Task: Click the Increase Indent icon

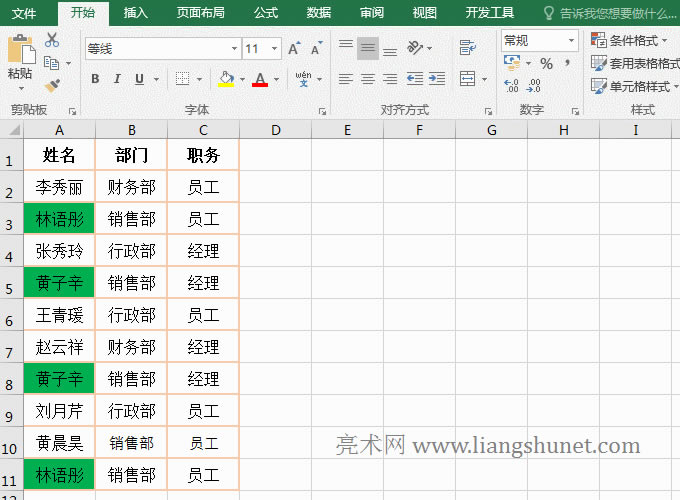Action: pos(436,79)
